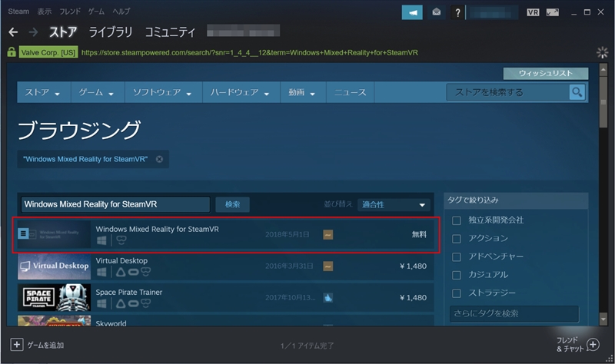
Task: Click the plus icon for ゲームを追加
Action: coord(16,344)
